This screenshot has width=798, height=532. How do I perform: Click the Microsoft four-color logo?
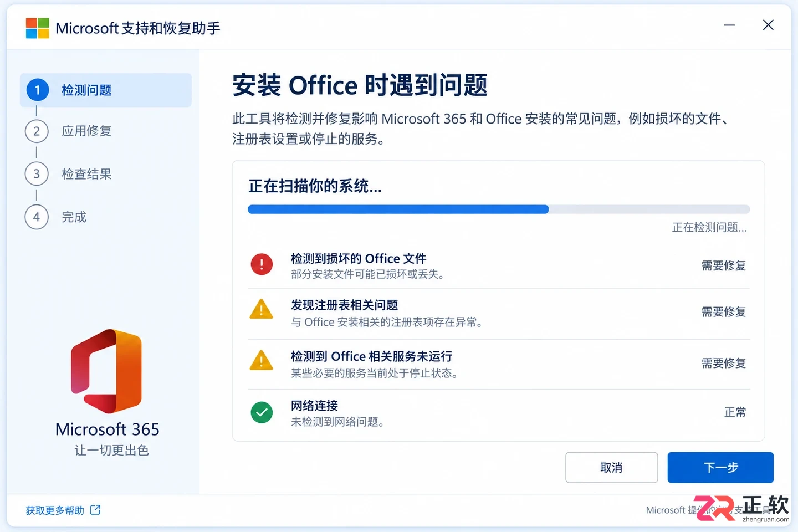(37, 28)
